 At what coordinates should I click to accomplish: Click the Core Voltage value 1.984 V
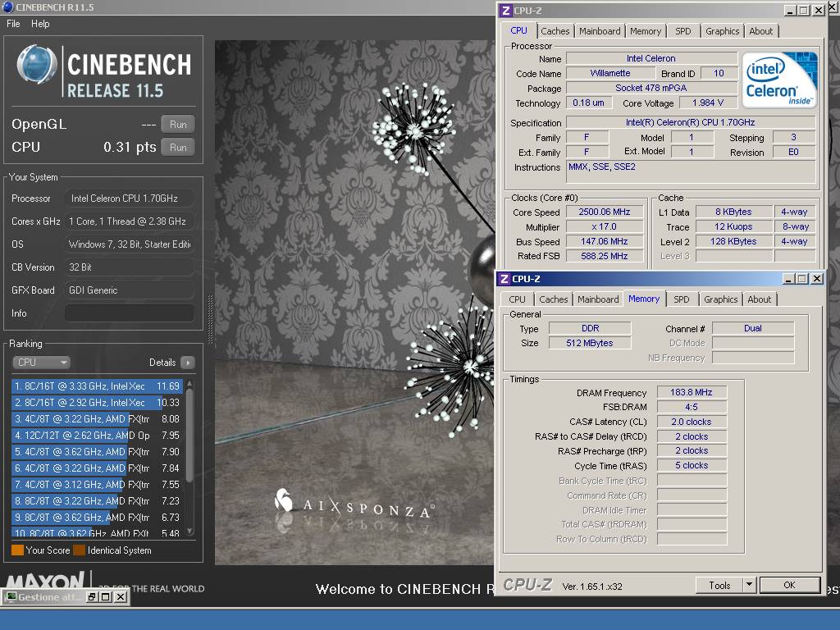[x=708, y=103]
